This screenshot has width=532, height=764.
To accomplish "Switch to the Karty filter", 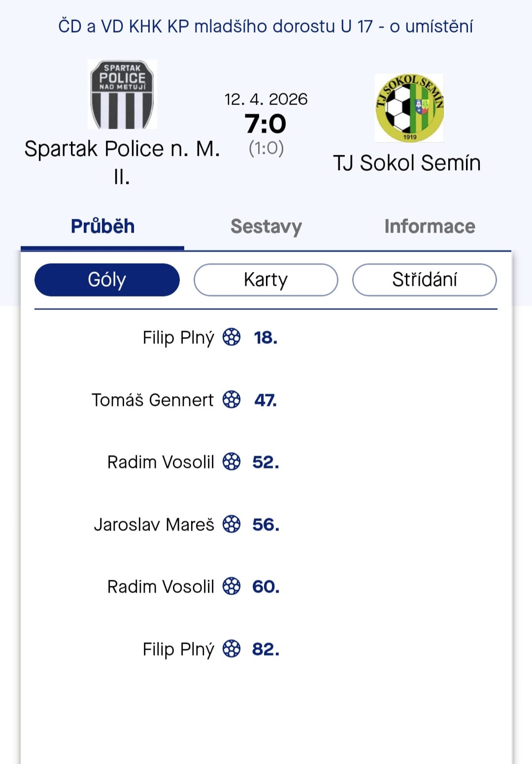I will [266, 280].
